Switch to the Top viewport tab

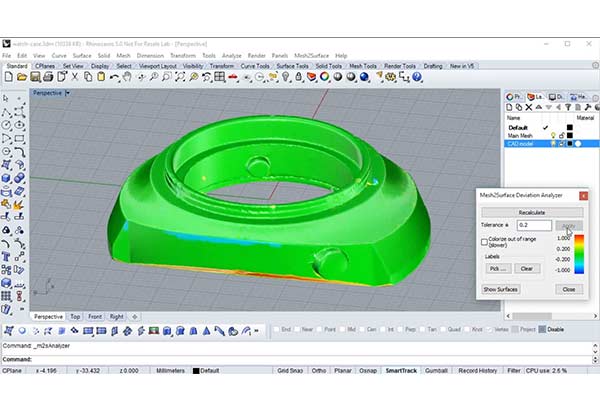click(x=76, y=316)
